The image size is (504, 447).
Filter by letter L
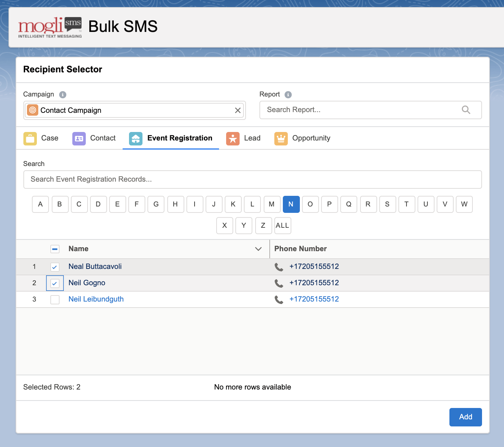click(x=252, y=204)
